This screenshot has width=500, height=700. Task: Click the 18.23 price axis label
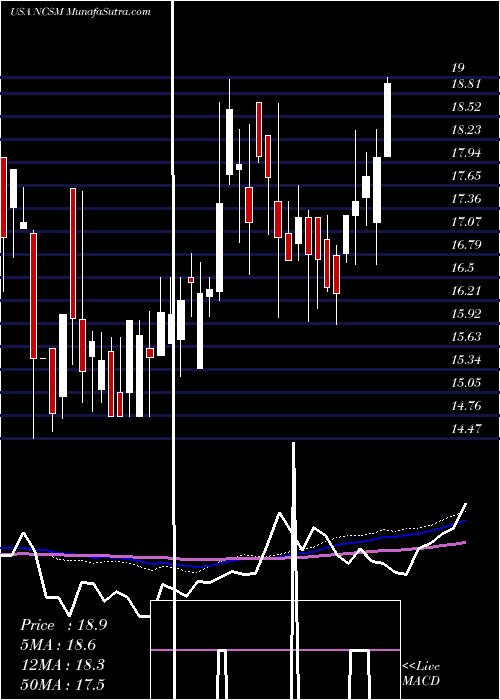pos(466,129)
